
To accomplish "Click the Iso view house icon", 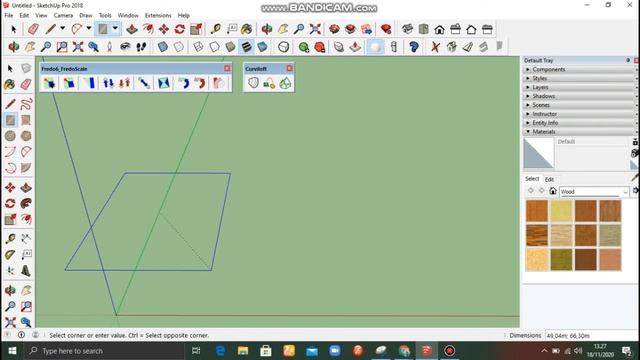I will pos(407,29).
